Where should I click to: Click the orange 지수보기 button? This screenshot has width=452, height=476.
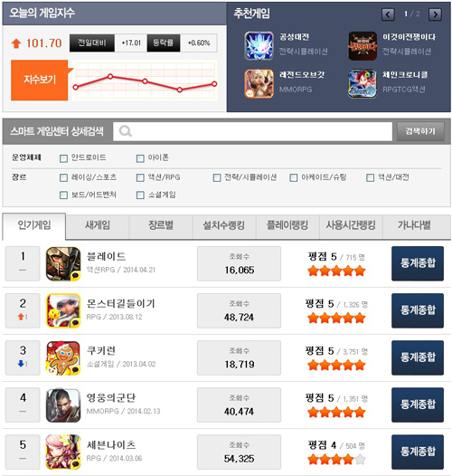40,81
